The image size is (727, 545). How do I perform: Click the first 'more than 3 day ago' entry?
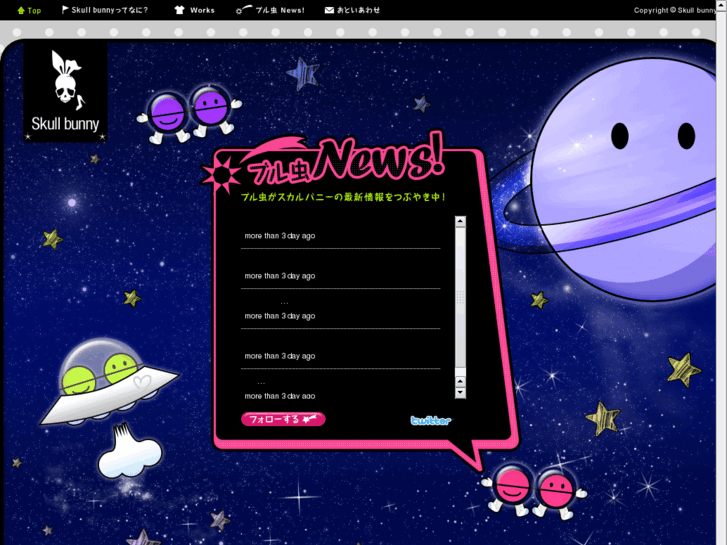(280, 236)
